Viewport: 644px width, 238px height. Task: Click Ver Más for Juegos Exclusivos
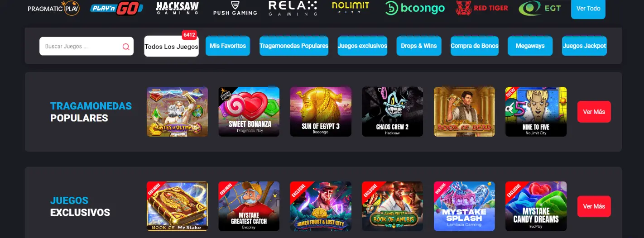[x=594, y=206]
